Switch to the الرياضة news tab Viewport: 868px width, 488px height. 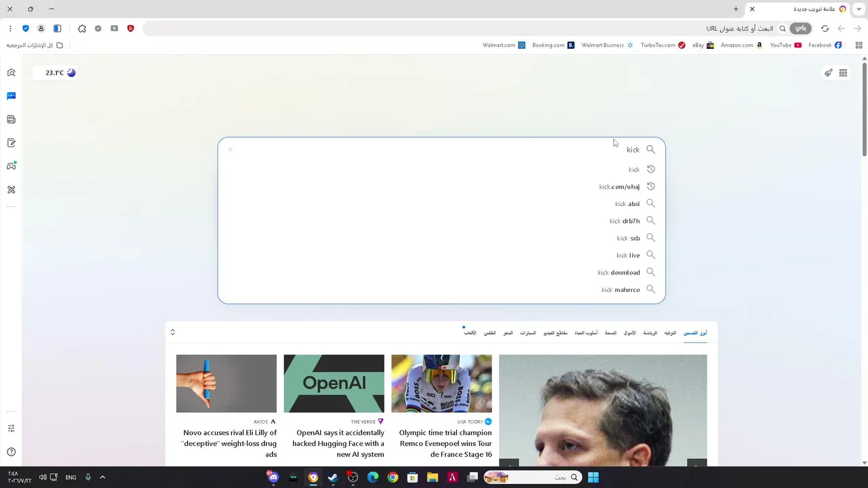tap(650, 333)
